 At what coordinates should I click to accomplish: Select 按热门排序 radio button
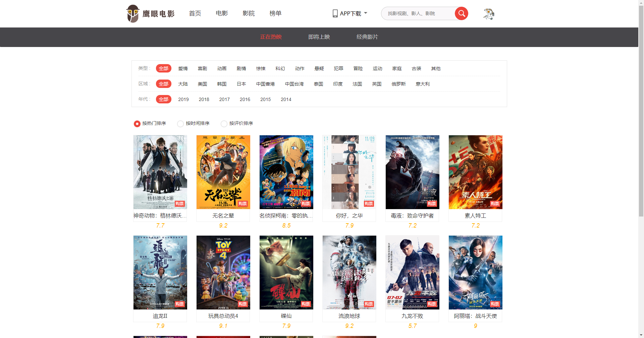pos(137,124)
